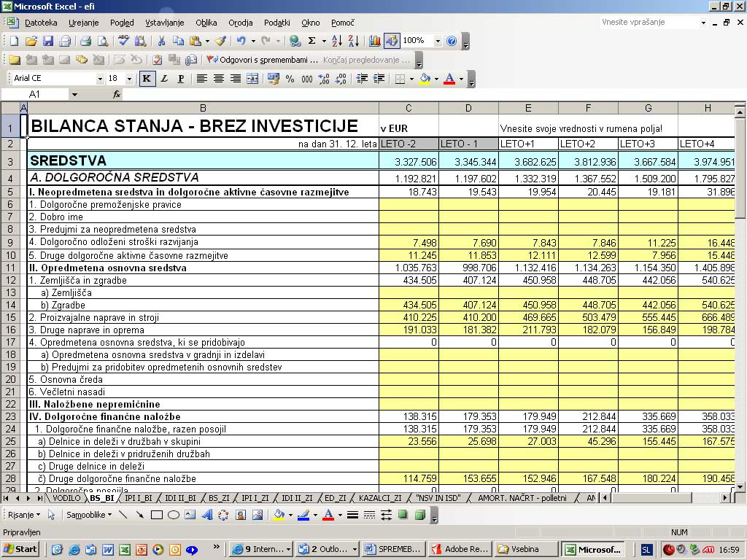Sort ascending with the A-Z icon
The image size is (747, 560).
(336, 42)
